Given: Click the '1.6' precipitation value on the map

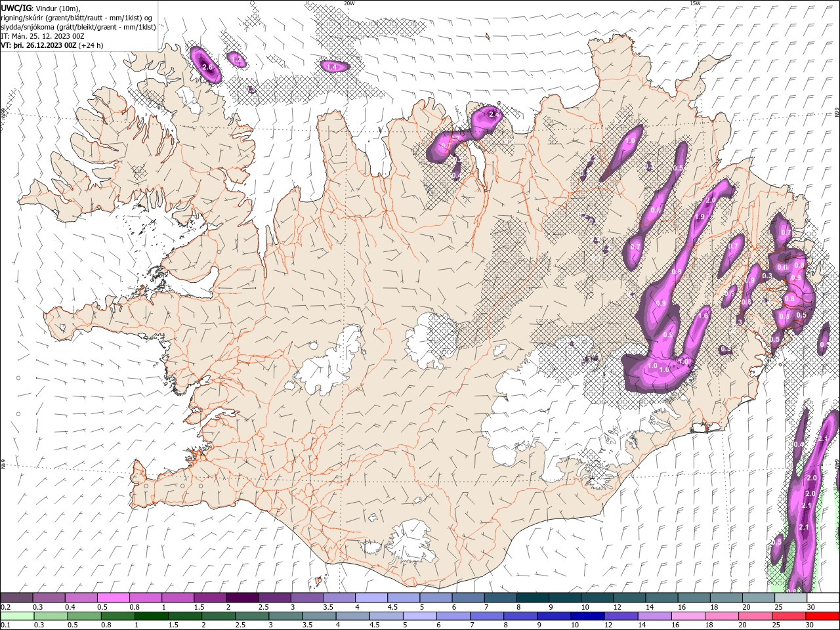Looking at the screenshot, I should click(x=703, y=316).
